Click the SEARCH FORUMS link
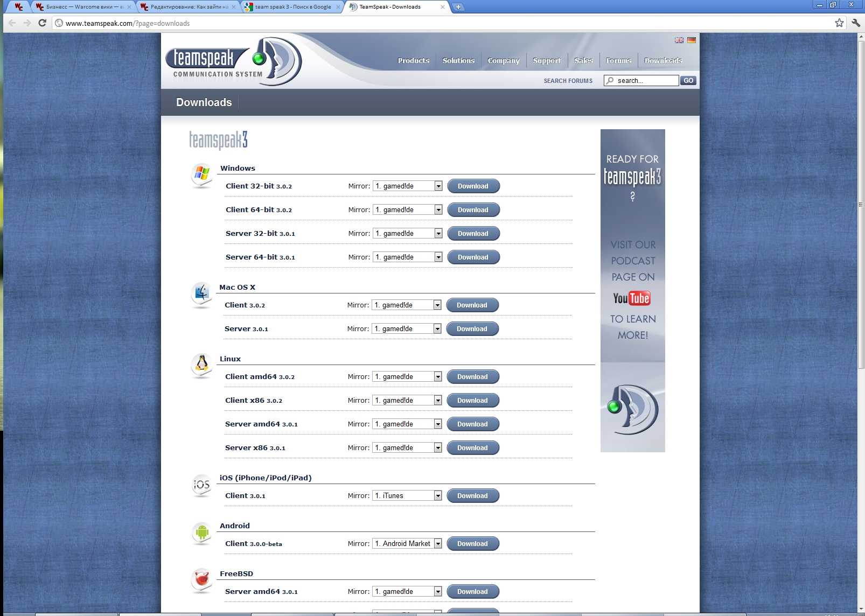 click(x=568, y=81)
